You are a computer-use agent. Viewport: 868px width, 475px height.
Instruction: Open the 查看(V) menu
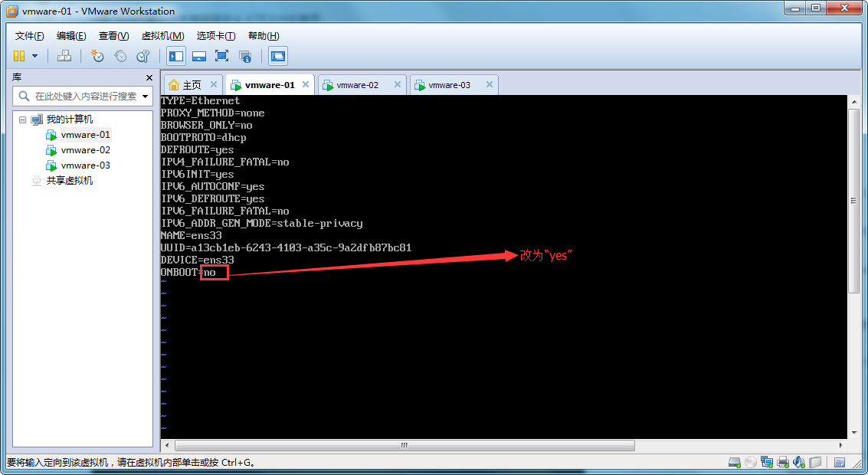coord(114,36)
